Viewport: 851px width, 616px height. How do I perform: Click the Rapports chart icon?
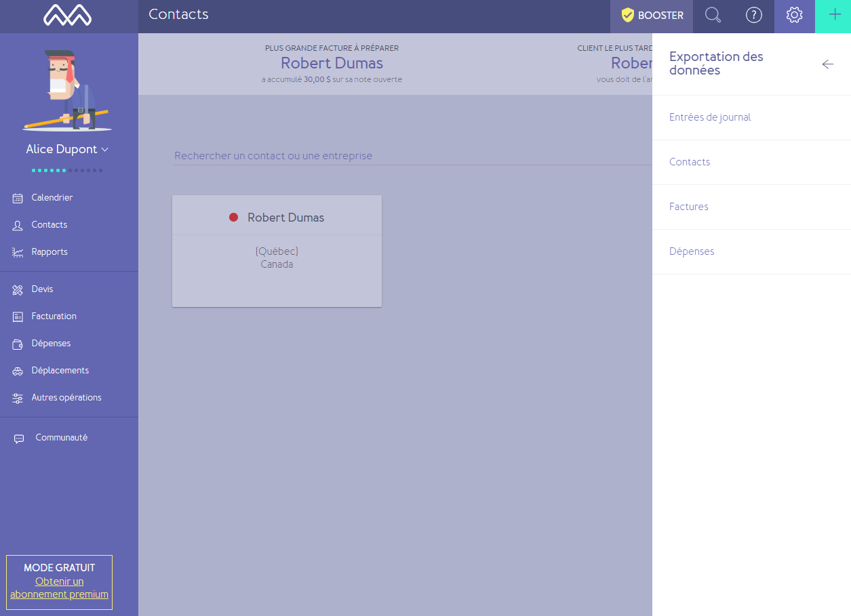click(x=18, y=252)
